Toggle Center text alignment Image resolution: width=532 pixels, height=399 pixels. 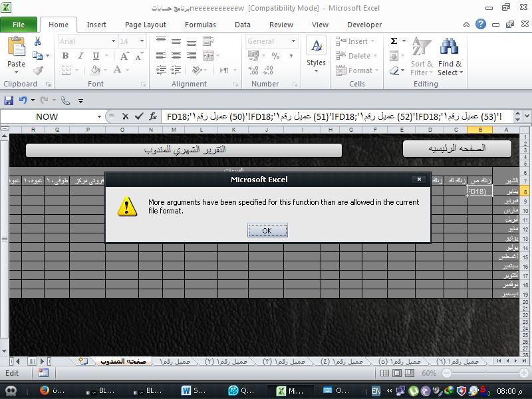(176, 56)
